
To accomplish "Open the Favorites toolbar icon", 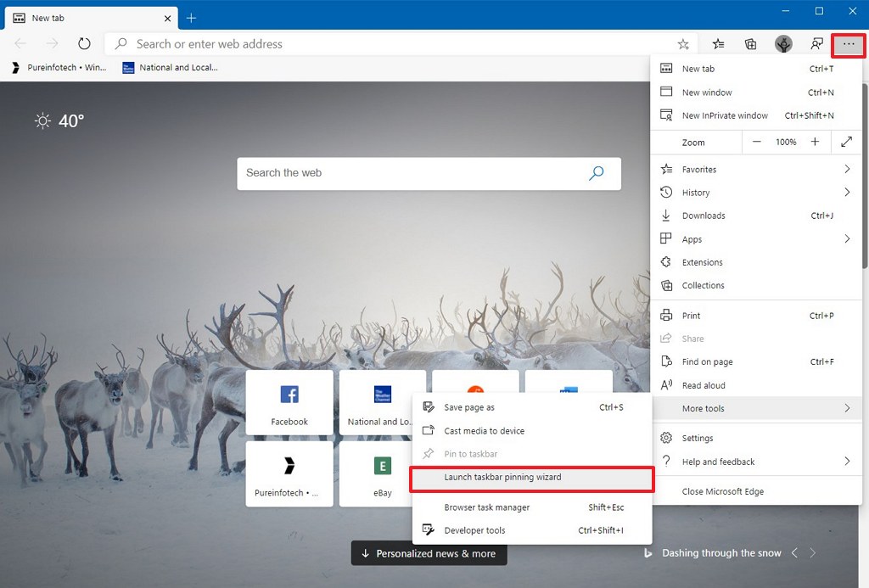I will (718, 43).
